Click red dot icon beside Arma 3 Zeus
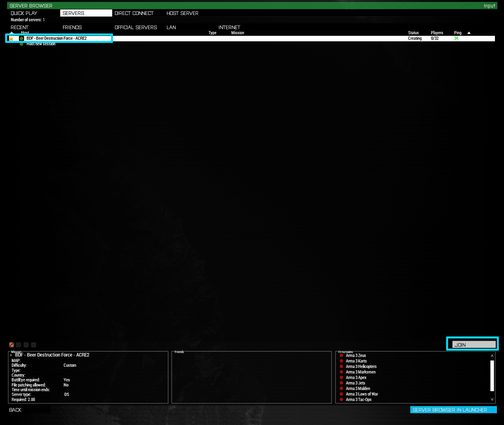The width and height of the screenshot is (504, 425). pyautogui.click(x=341, y=355)
